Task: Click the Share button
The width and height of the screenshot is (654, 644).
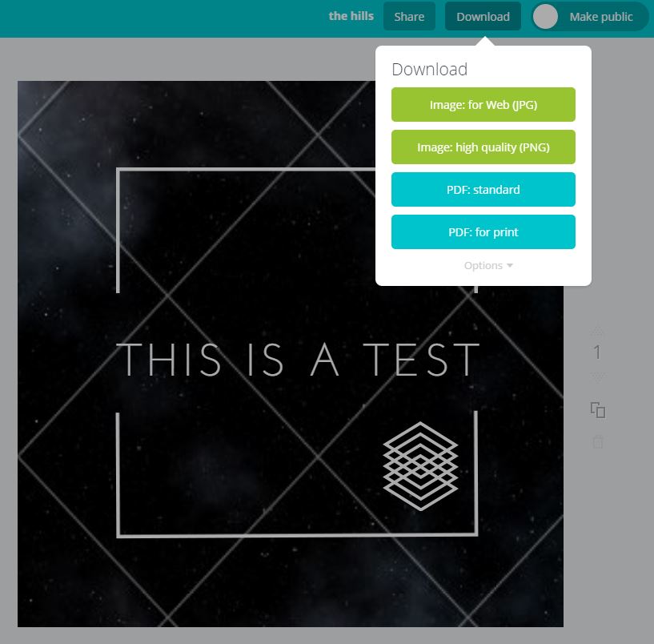Action: pos(409,17)
